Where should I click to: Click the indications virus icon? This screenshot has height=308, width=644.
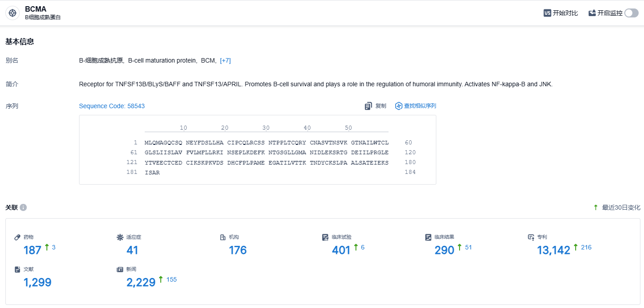(119, 237)
